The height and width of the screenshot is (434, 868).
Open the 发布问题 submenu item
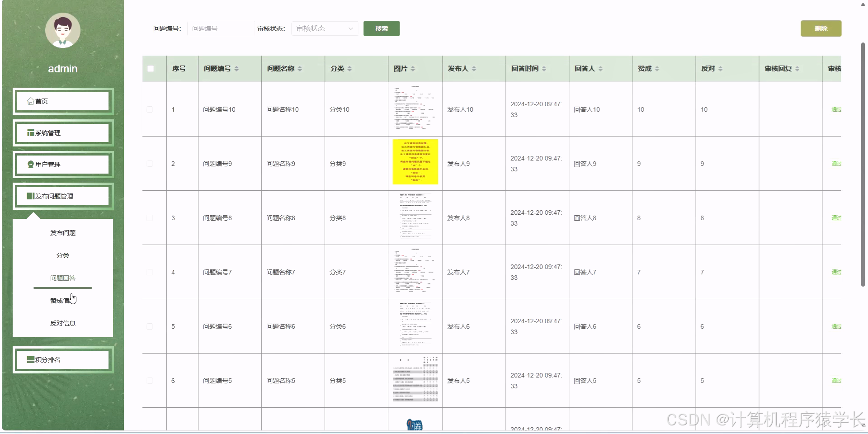[x=63, y=233]
